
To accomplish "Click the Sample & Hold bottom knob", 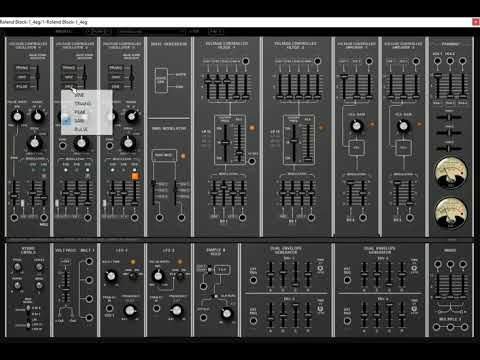I will 226,313.
